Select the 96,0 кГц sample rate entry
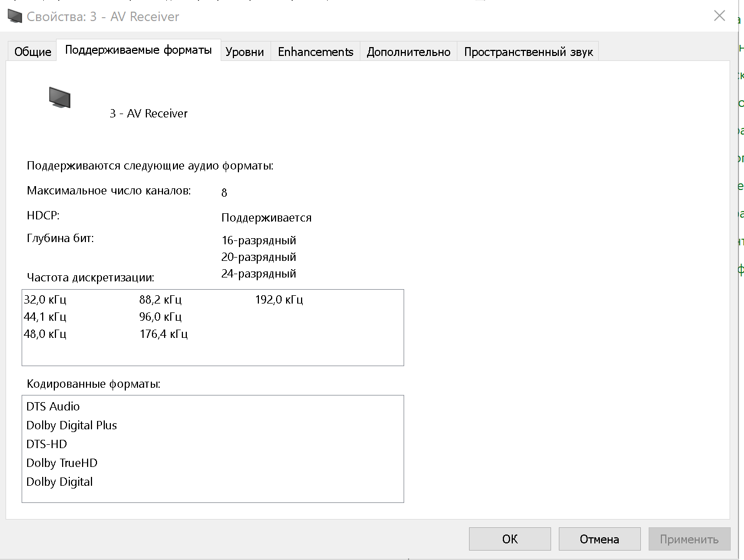Image resolution: width=744 pixels, height=560 pixels. tap(160, 317)
